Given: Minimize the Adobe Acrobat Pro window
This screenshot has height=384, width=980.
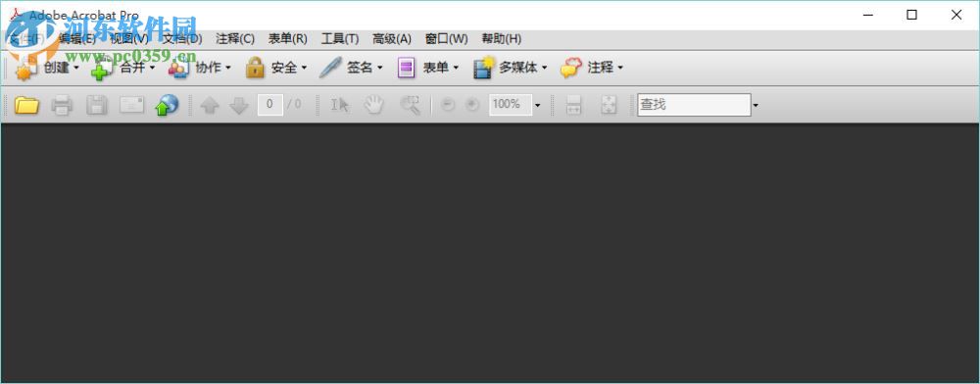Looking at the screenshot, I should click(868, 15).
